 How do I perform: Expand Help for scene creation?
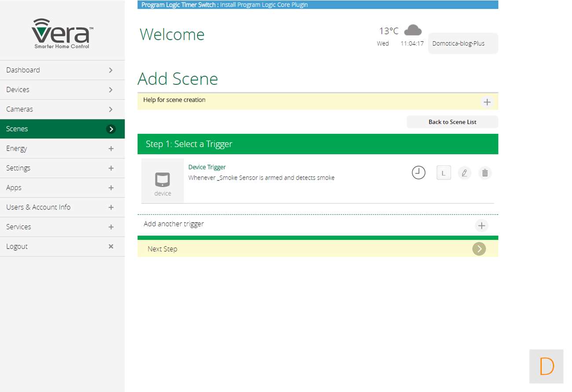[487, 102]
